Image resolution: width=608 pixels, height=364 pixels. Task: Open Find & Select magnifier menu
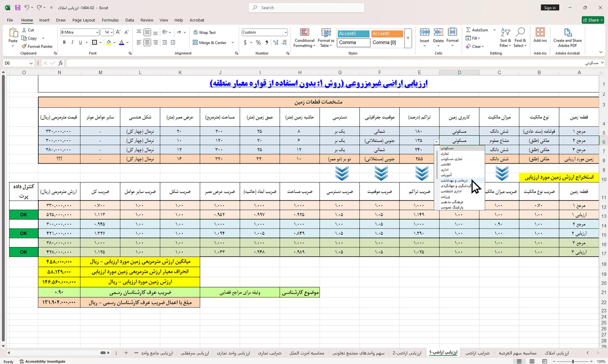[x=520, y=38]
